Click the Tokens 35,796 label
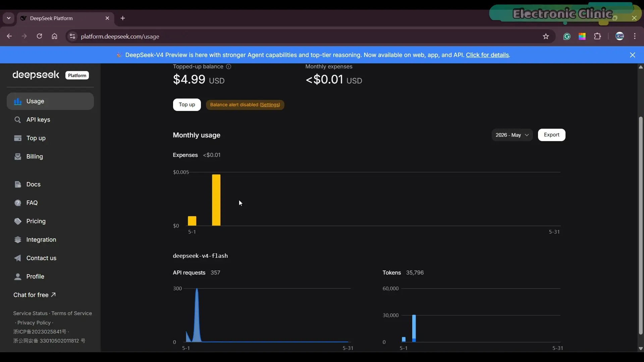Viewport: 644px width, 362px height. [403, 273]
